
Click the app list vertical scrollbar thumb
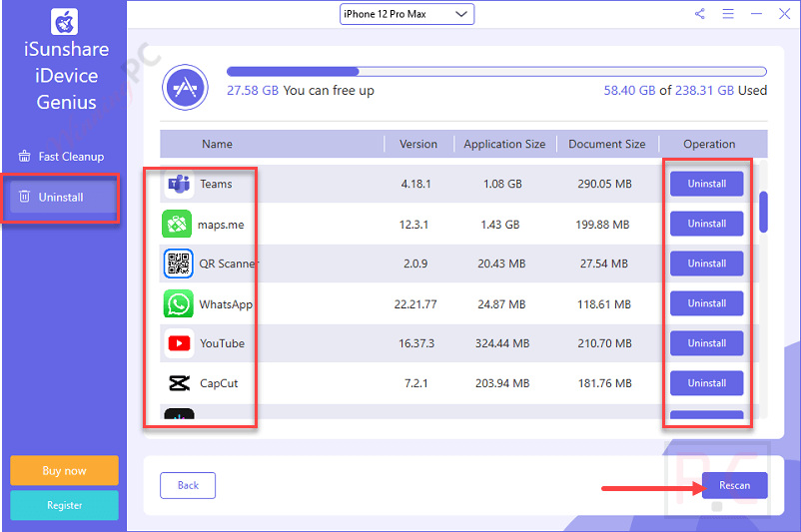[763, 212]
